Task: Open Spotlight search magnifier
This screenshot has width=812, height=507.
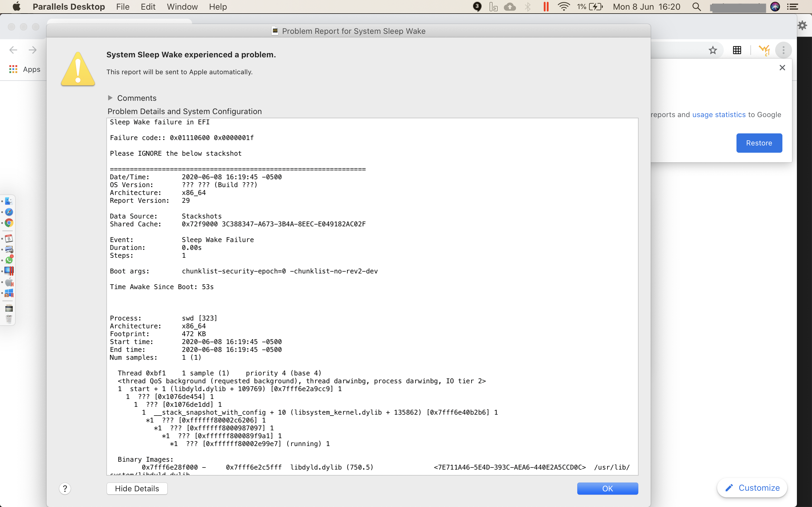Action: click(x=697, y=7)
